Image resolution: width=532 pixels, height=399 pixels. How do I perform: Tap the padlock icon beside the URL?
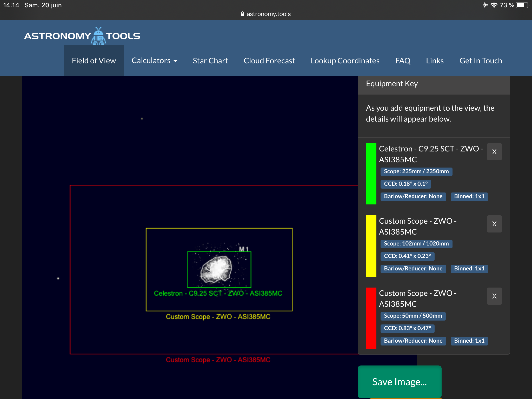tap(242, 14)
